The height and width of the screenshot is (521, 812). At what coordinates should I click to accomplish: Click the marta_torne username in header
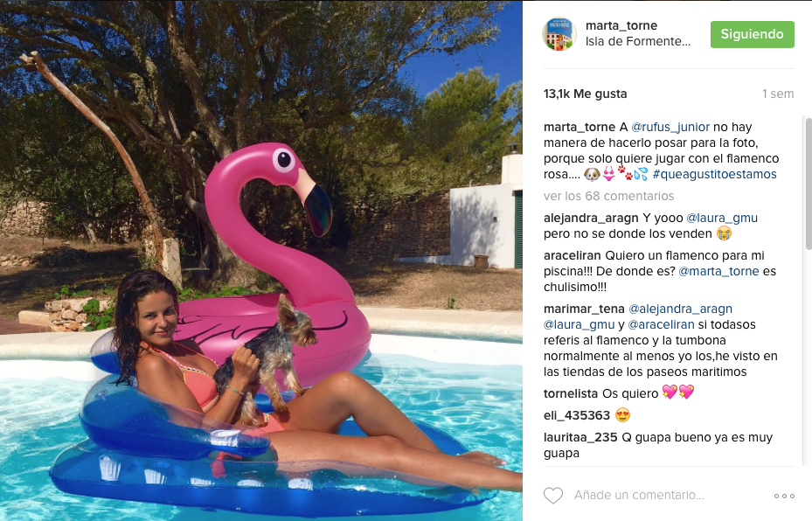621,25
